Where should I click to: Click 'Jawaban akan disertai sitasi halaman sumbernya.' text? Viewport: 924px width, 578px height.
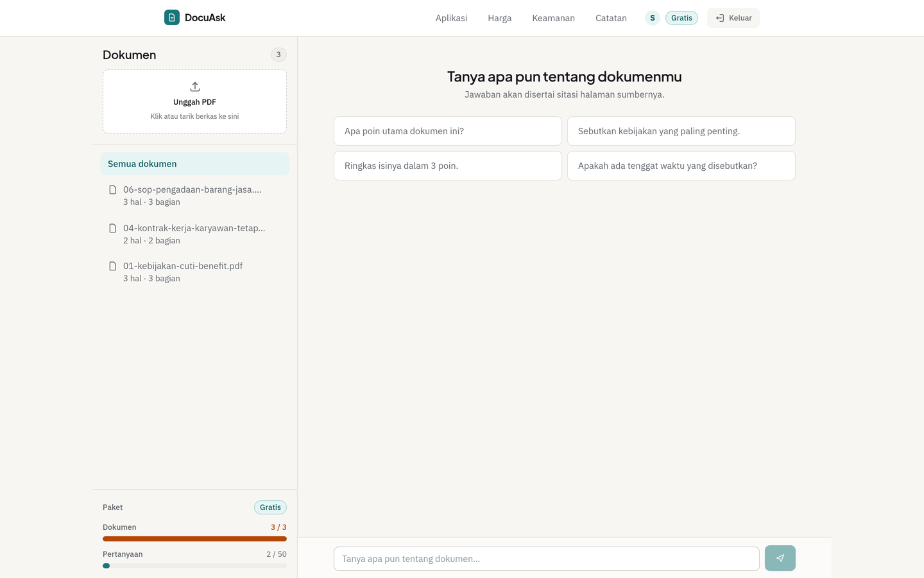click(x=565, y=94)
